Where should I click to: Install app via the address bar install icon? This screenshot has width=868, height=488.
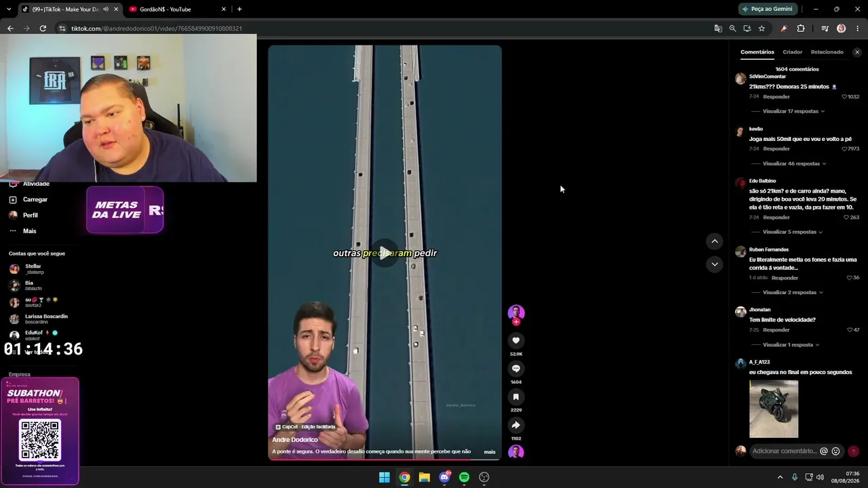tap(747, 28)
